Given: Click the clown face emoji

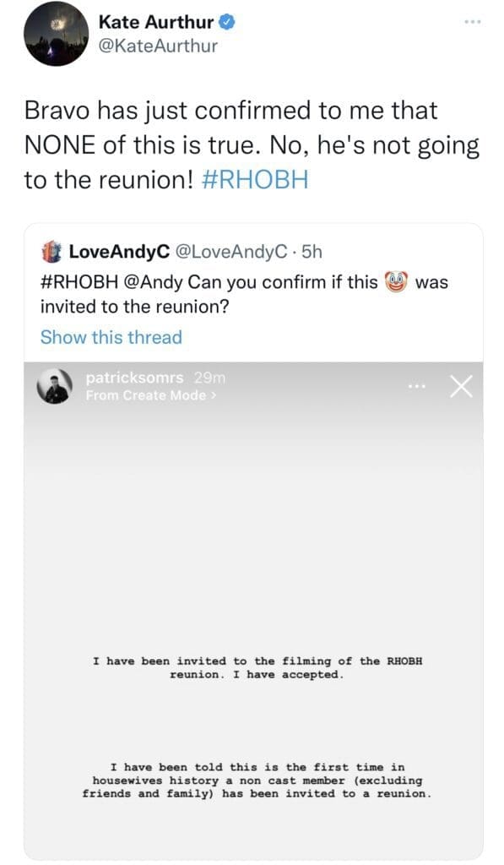Looking at the screenshot, I should (x=396, y=282).
